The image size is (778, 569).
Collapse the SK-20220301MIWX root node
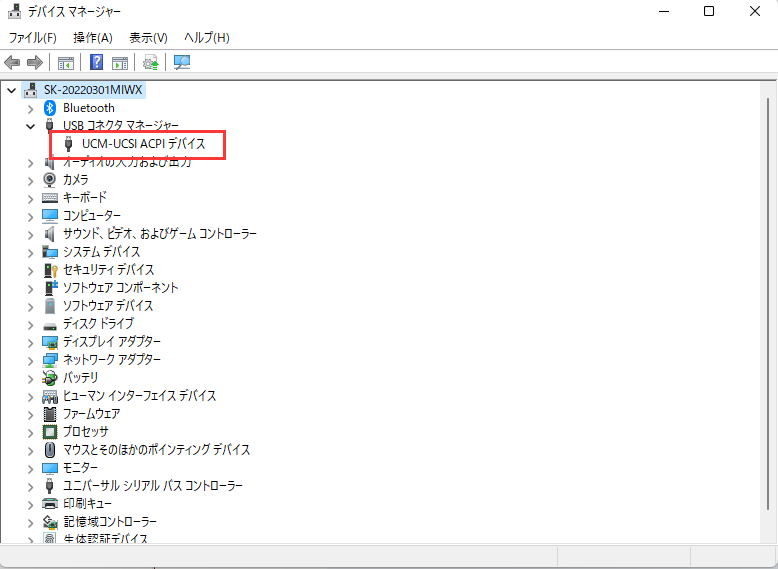coord(11,90)
